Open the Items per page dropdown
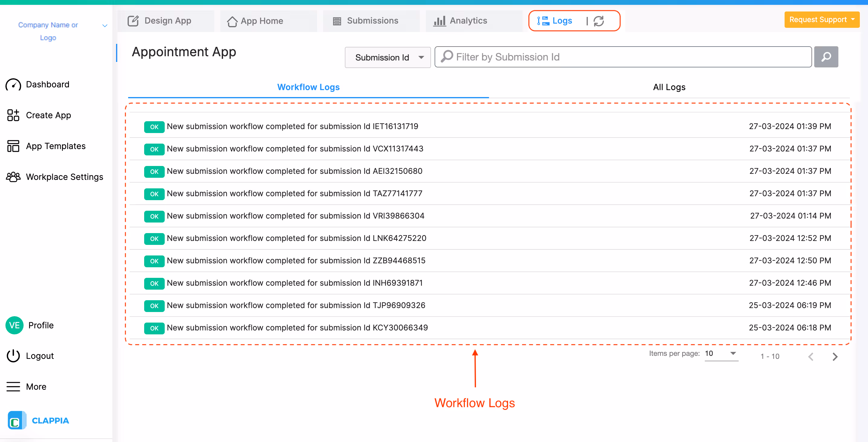 (x=721, y=354)
